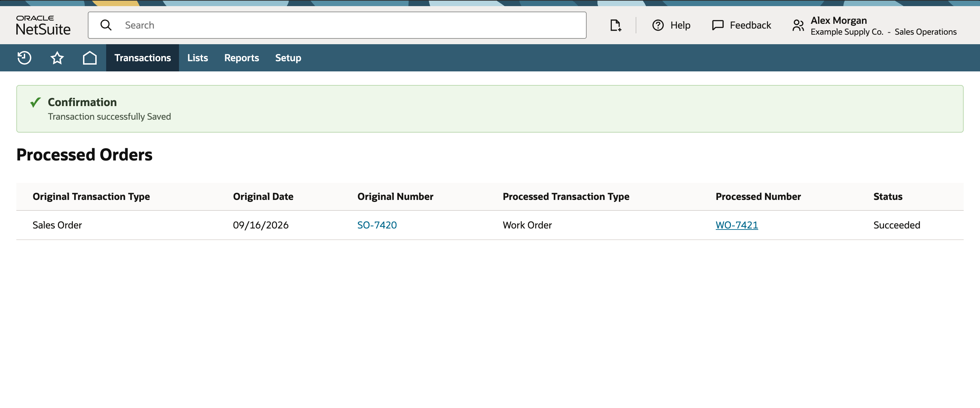Image resolution: width=980 pixels, height=408 pixels.
Task: Click the Original Transaction Type column header
Action: [x=91, y=197]
